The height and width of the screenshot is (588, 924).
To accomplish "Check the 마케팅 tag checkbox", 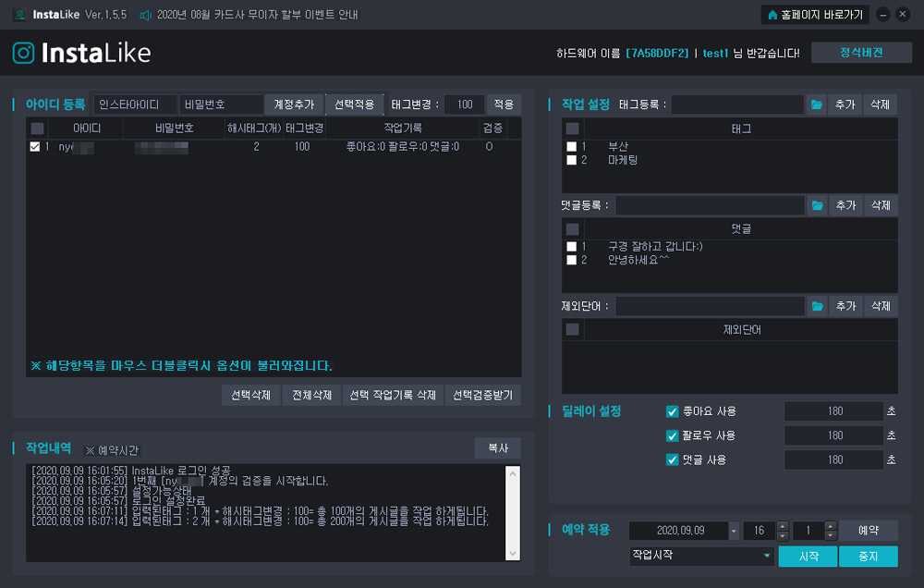I will [x=572, y=160].
